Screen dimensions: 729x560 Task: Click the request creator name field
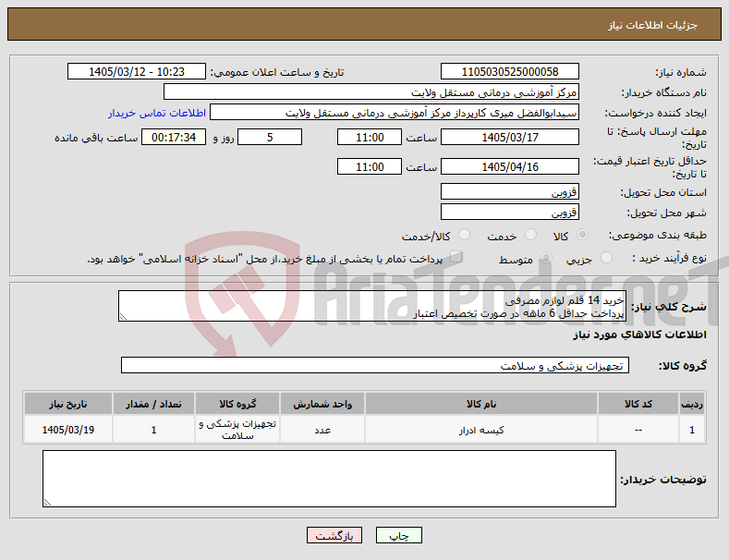pos(395,113)
